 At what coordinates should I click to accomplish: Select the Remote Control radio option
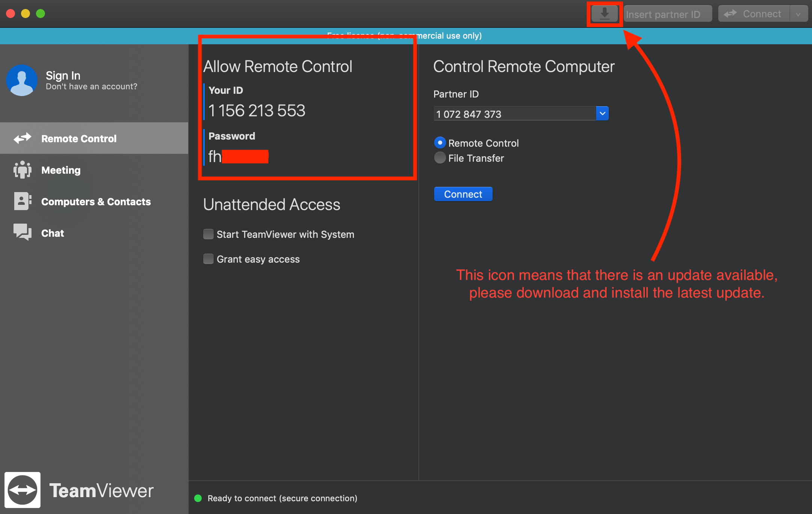pyautogui.click(x=440, y=143)
